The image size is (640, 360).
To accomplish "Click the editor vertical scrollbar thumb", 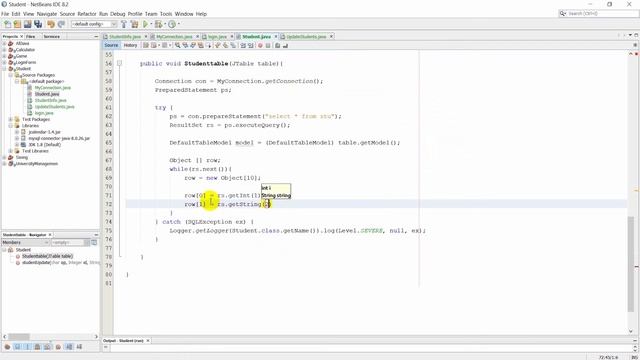I will 631,264.
